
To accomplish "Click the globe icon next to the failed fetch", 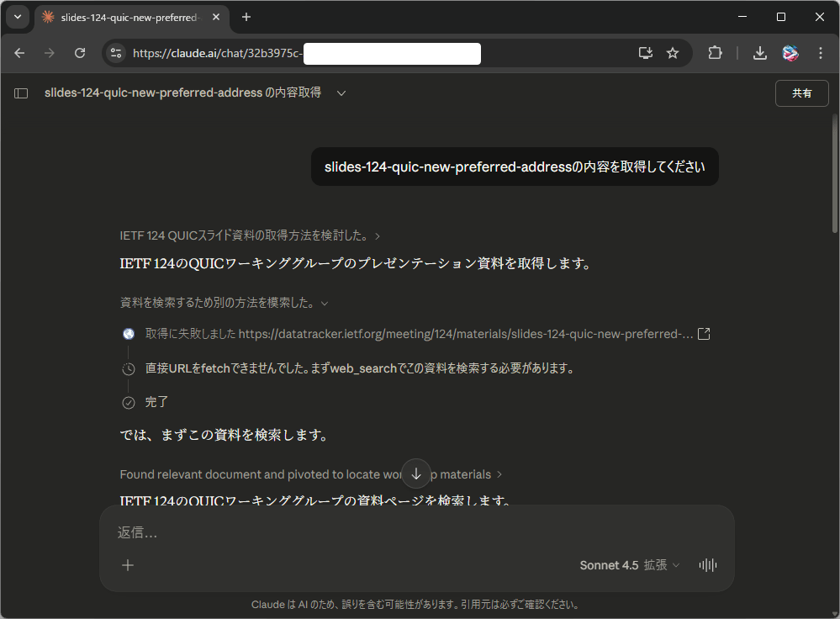I will [128, 333].
